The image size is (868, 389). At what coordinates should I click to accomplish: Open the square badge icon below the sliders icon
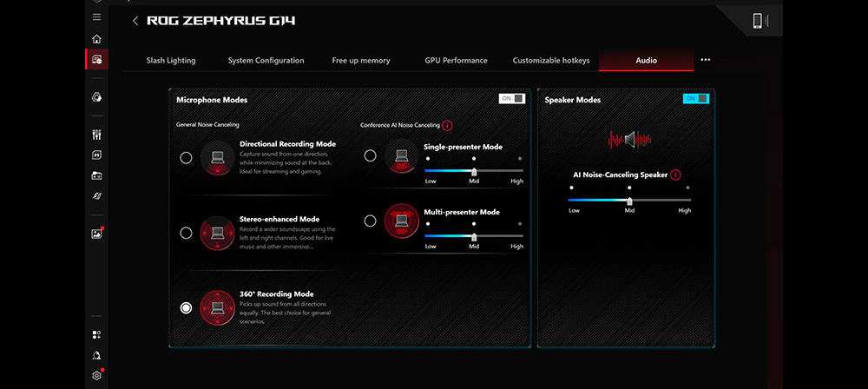tap(97, 155)
